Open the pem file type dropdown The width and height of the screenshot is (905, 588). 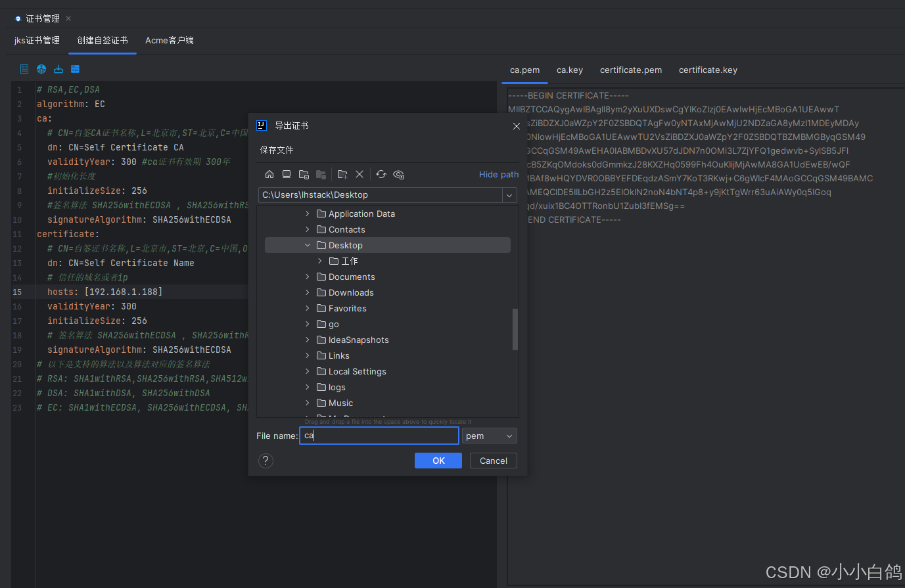pyautogui.click(x=489, y=436)
